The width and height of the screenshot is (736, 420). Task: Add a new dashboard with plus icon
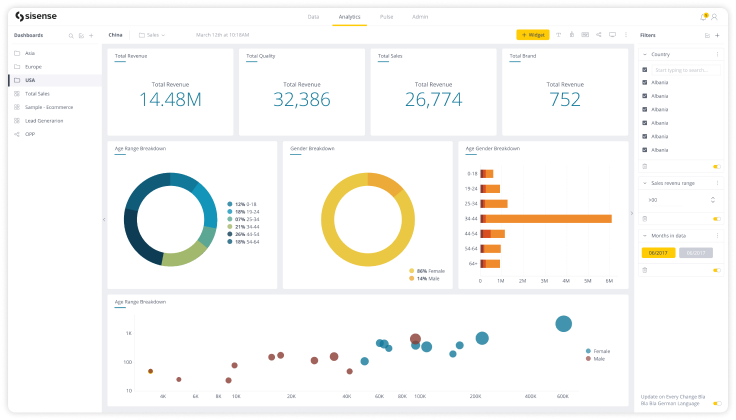[92, 35]
